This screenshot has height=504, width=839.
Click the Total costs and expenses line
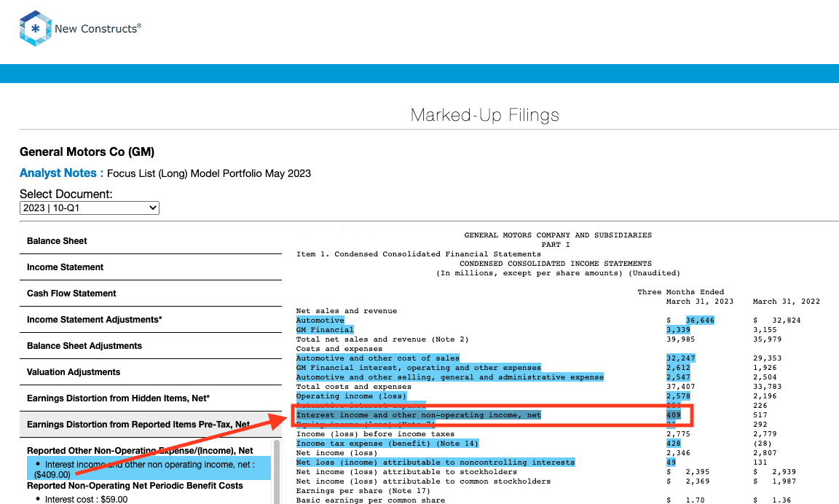click(x=354, y=386)
